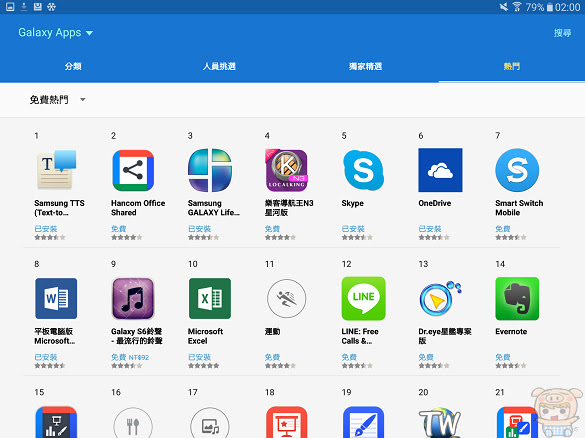Click the '平板電腦版 Microsoft...' app title
The image size is (585, 438).
[54, 336]
